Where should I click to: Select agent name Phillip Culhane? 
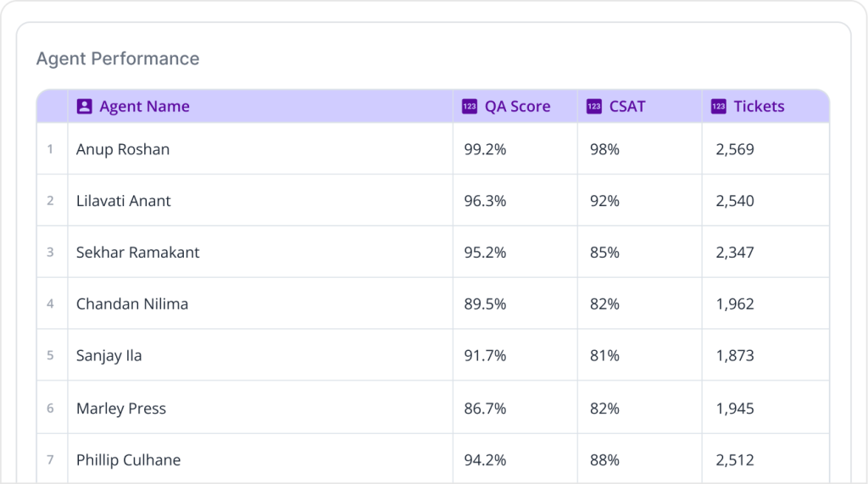(129, 460)
